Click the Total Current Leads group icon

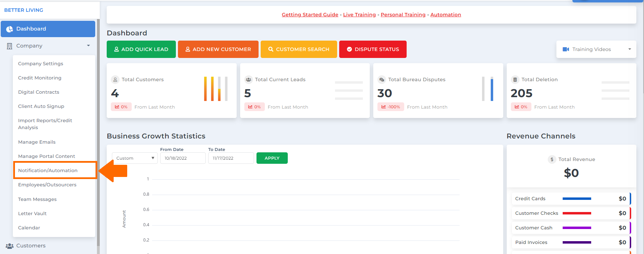248,79
